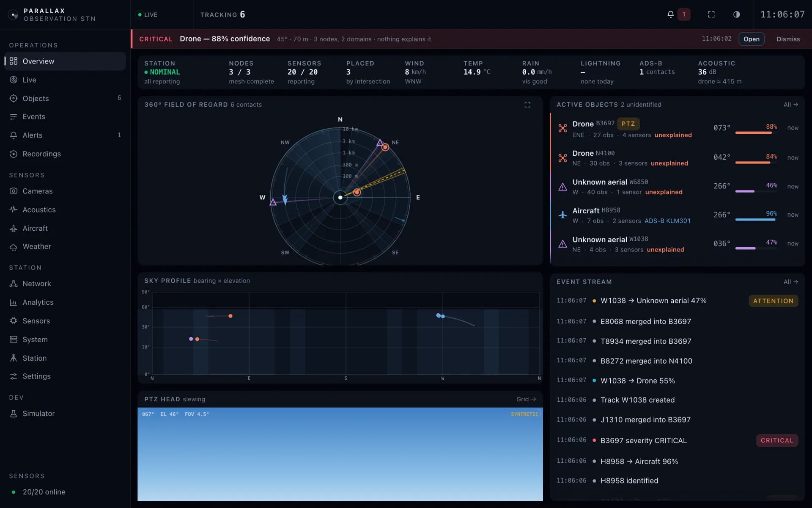This screenshot has height=508, width=812.
Task: Click the Aircraft sidebar icon
Action: click(14, 228)
